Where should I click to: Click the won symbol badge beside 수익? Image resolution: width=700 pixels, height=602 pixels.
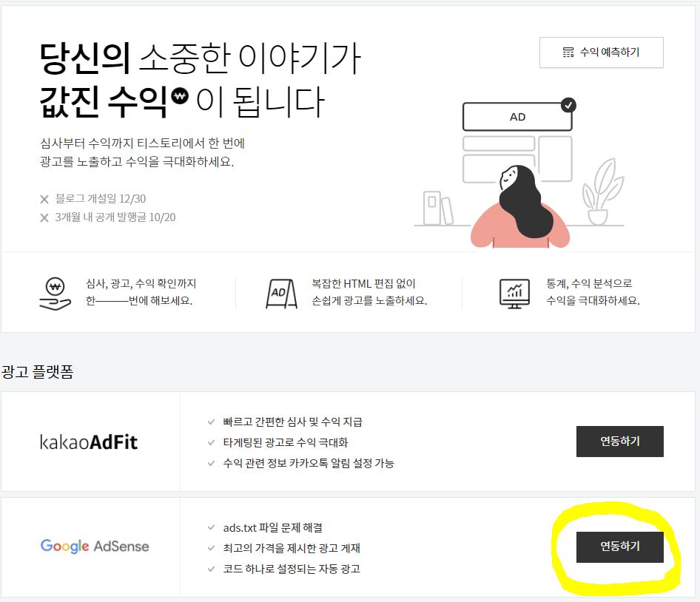(x=180, y=95)
